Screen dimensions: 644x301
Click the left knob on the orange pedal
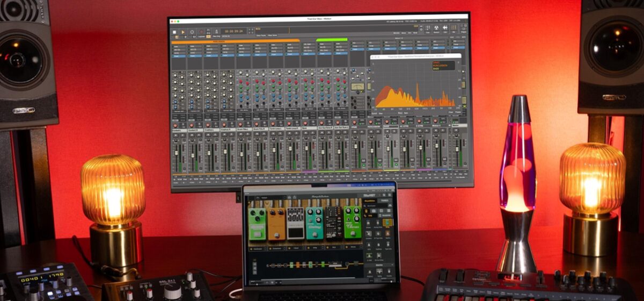coord(273,212)
